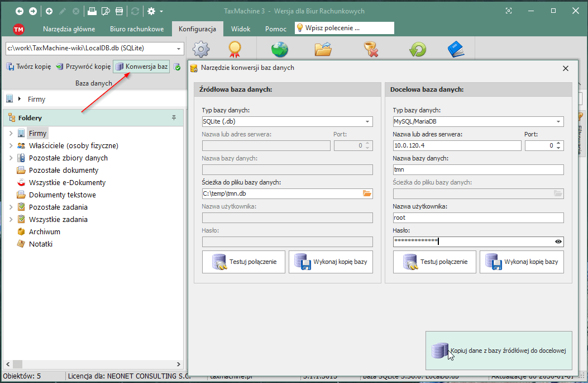
Task: Click the target server address field
Action: tap(457, 145)
